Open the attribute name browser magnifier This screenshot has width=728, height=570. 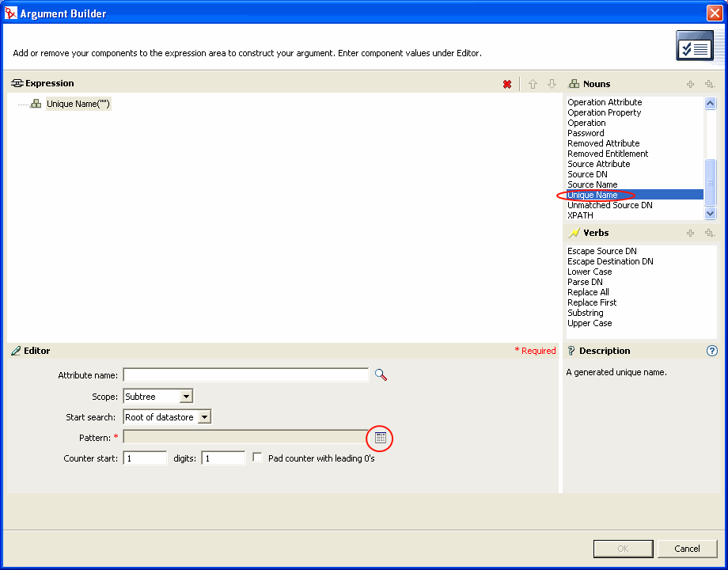[x=381, y=375]
